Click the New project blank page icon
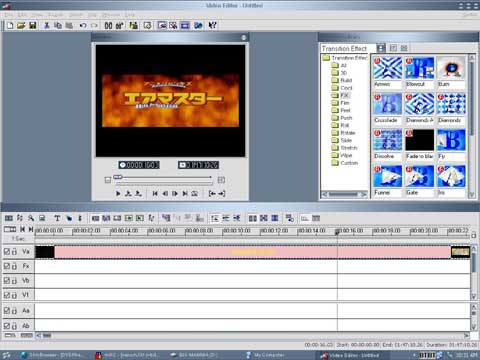The height and width of the screenshot is (360, 480). 10,25
